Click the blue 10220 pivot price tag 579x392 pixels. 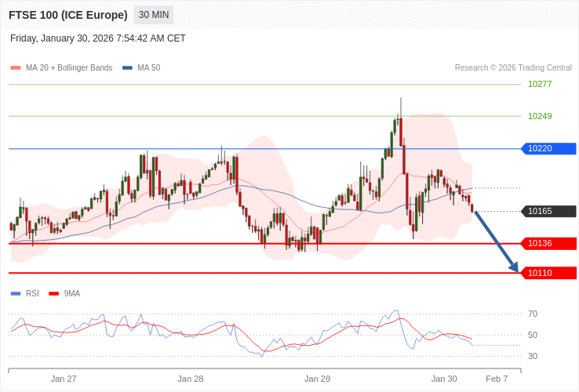coord(548,148)
